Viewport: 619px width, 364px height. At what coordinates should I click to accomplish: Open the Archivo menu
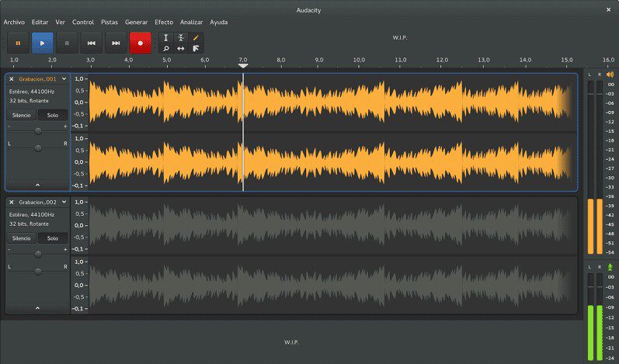14,22
